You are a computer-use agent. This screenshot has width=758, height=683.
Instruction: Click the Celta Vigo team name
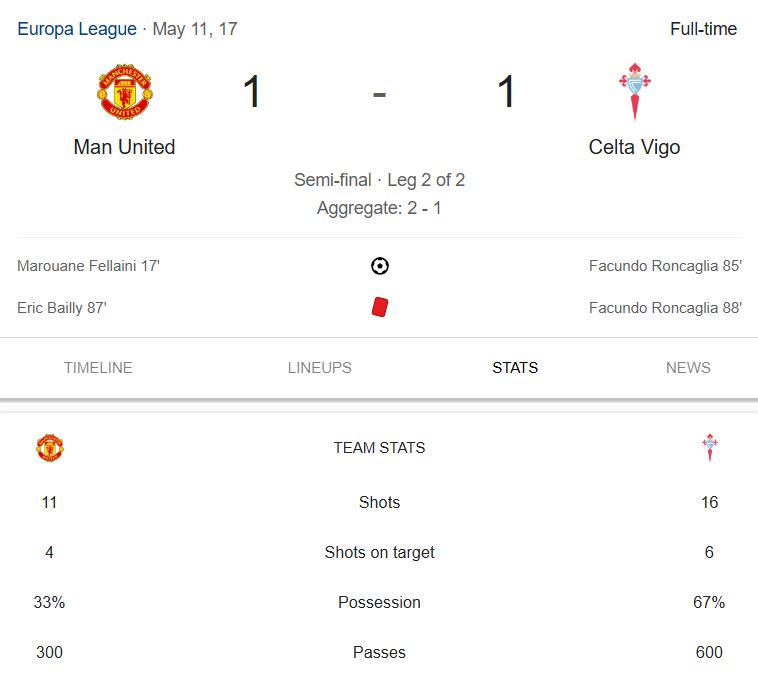634,147
